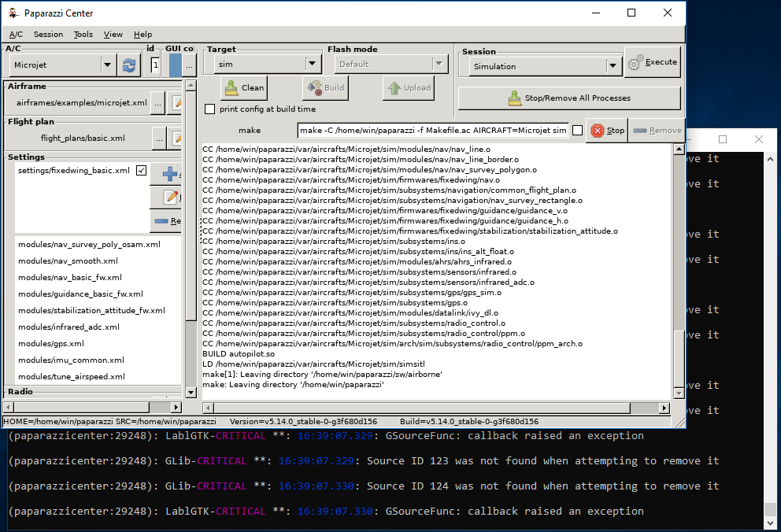Select modules/nav_basic_fw.xml
Image resolution: width=781 pixels, height=532 pixels.
click(x=70, y=277)
